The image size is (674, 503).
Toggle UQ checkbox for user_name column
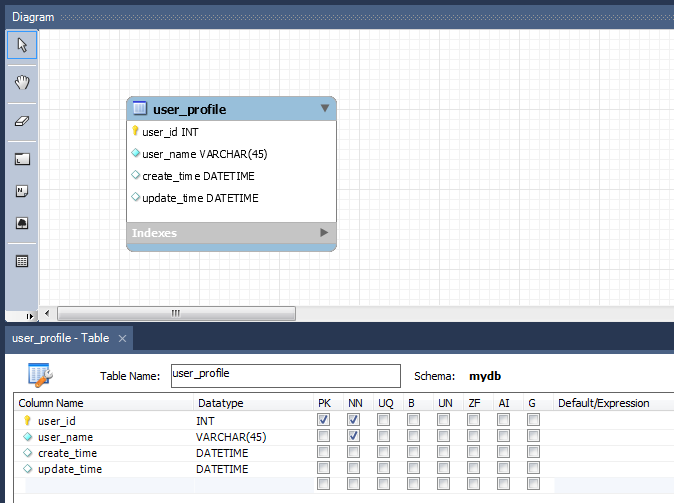tap(383, 437)
